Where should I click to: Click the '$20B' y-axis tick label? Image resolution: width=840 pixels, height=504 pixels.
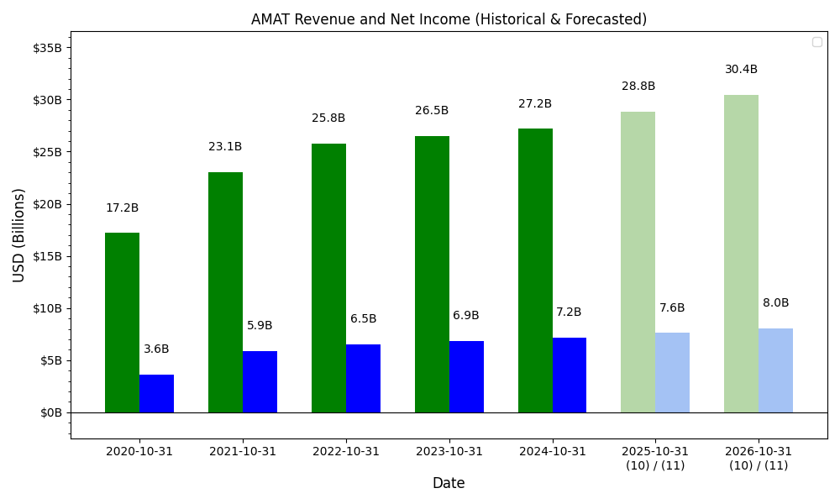pyautogui.click(x=47, y=205)
